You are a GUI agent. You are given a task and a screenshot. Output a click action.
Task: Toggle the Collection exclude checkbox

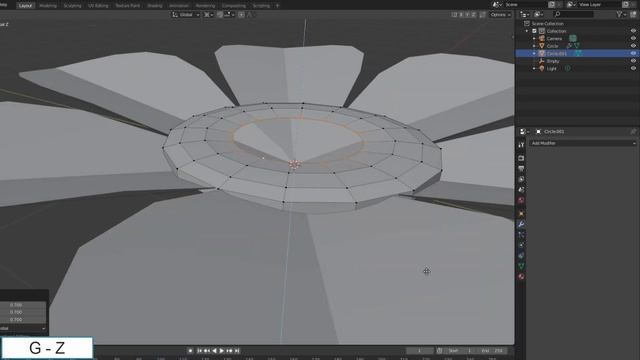[x=534, y=31]
